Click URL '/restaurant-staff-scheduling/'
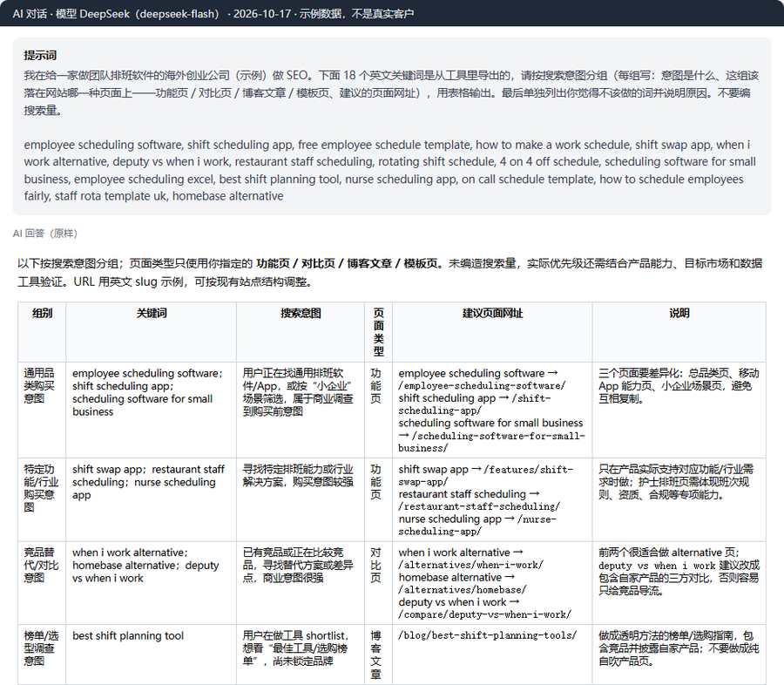Viewport: 784px width, 685px height. tap(479, 506)
